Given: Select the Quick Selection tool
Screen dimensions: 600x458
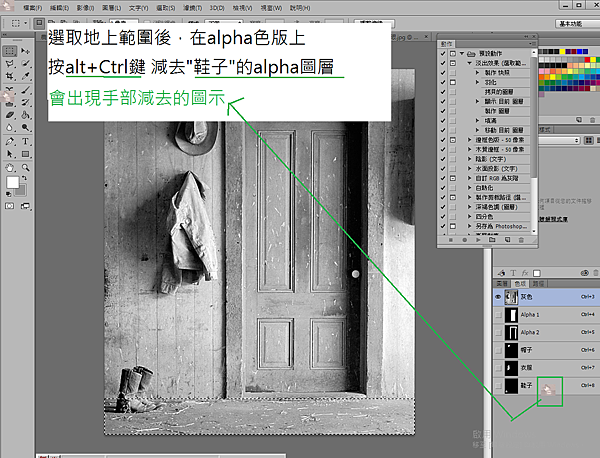Looking at the screenshot, I should (25, 64).
